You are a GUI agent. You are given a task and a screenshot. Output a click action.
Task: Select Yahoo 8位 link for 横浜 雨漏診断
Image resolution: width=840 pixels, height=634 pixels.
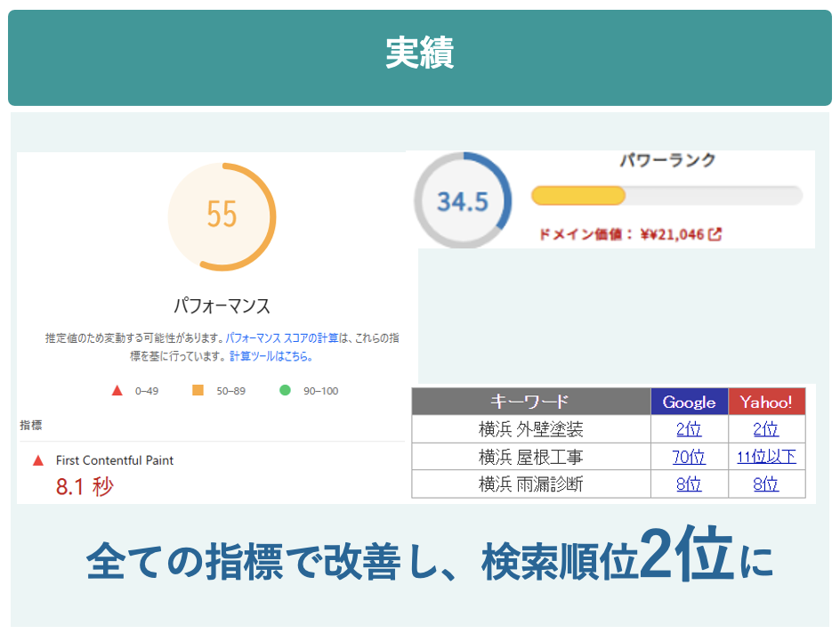(x=766, y=484)
